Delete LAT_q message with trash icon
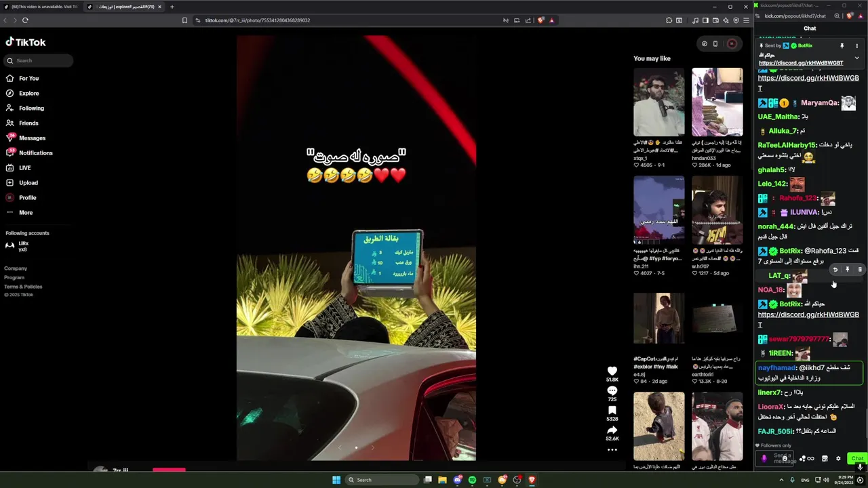The image size is (868, 488). [860, 270]
